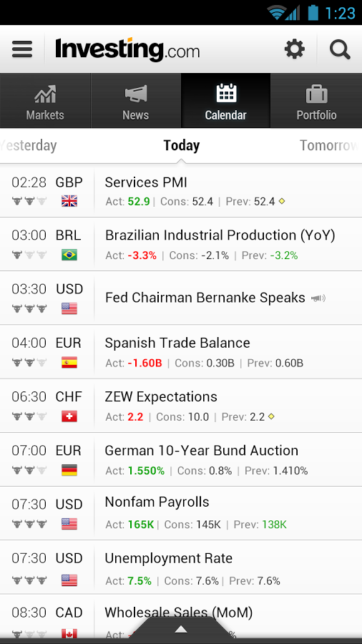Open the hamburger menu

coord(22,49)
